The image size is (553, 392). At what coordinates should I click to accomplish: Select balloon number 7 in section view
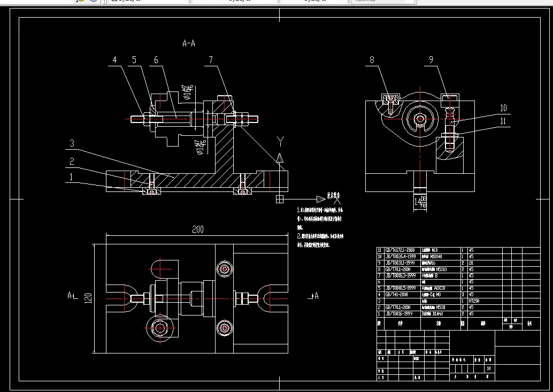(x=211, y=60)
